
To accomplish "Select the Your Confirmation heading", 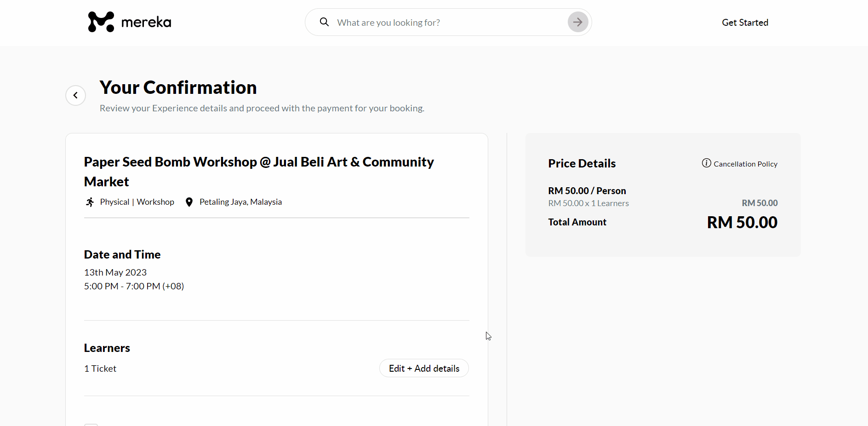I will point(178,87).
